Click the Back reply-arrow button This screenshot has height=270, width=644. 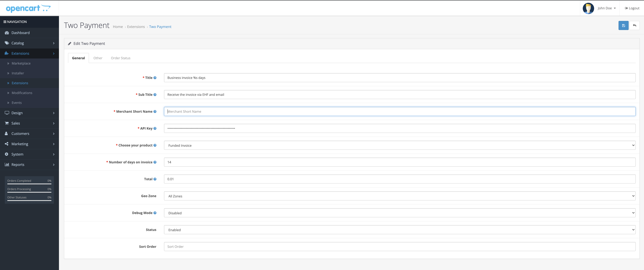click(x=634, y=25)
